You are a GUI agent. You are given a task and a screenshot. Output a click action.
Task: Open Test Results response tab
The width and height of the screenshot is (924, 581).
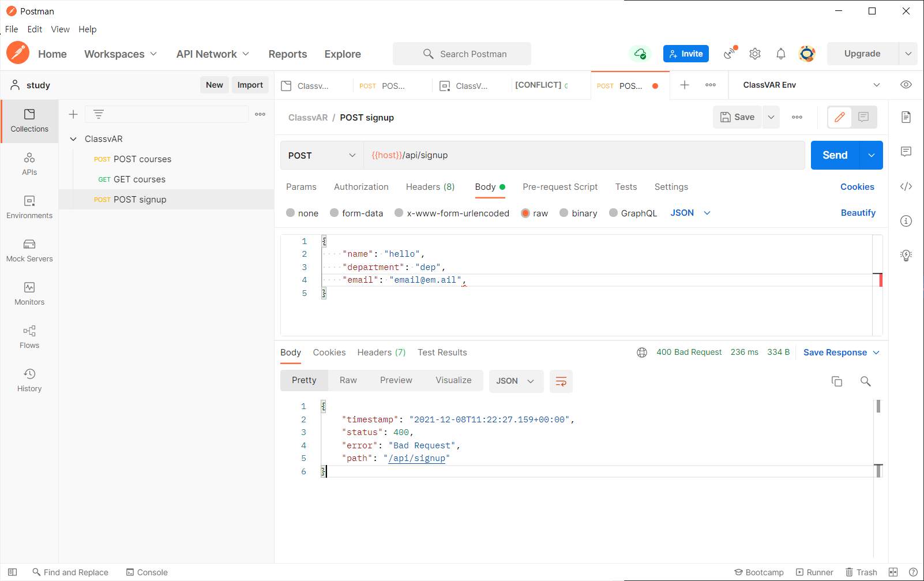click(x=442, y=353)
